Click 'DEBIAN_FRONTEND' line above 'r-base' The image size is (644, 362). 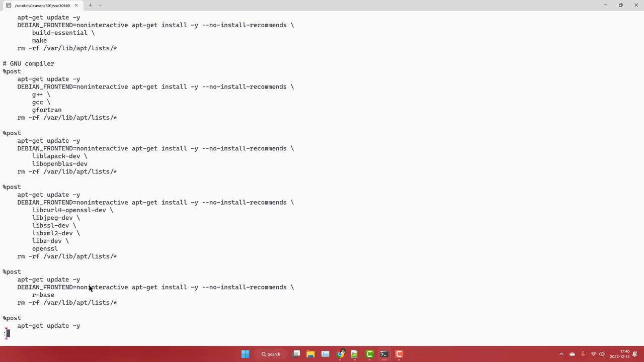click(x=155, y=288)
